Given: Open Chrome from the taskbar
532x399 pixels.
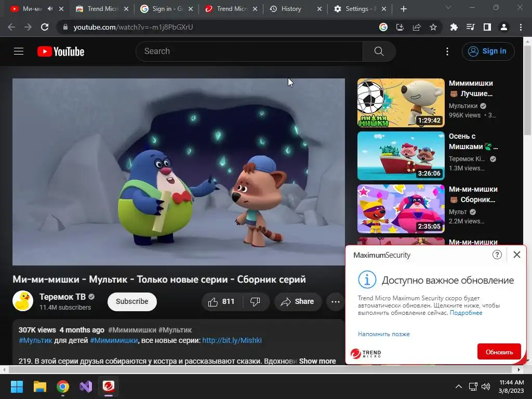Looking at the screenshot, I should (x=63, y=387).
